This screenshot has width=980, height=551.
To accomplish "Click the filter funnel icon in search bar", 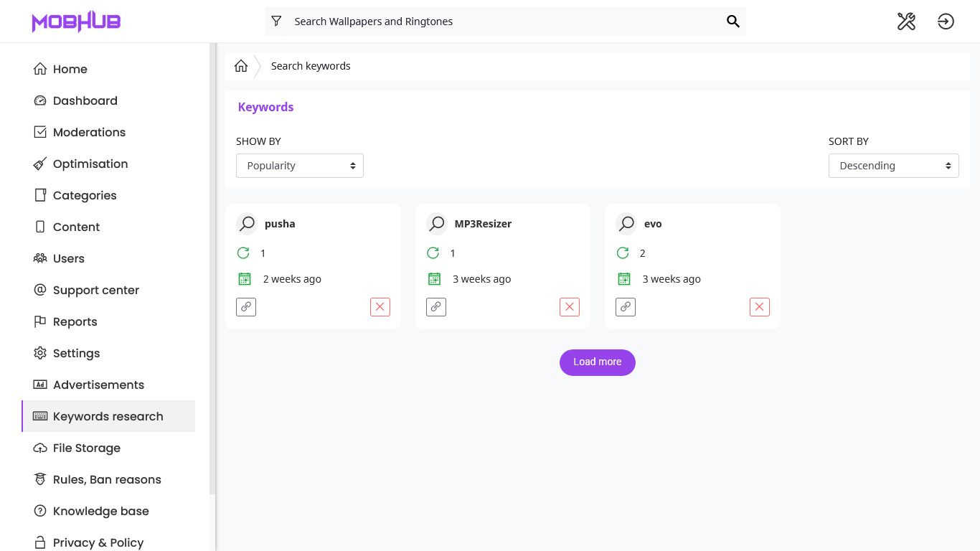I will (x=276, y=22).
